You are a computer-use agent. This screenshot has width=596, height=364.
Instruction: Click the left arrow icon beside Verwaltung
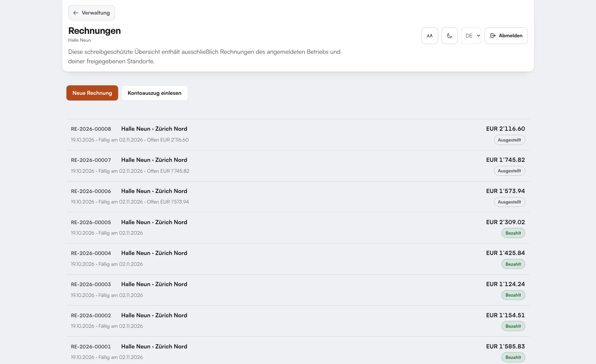[x=76, y=13]
